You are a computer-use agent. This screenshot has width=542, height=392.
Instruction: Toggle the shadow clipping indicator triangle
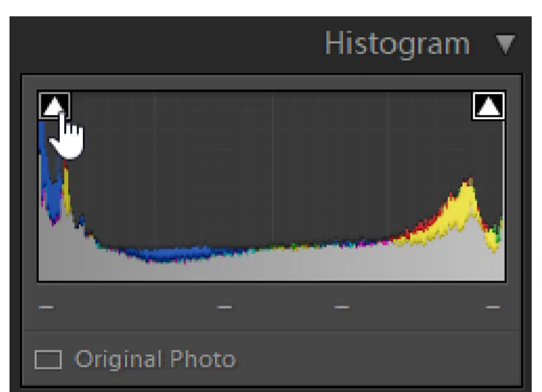pyautogui.click(x=54, y=106)
